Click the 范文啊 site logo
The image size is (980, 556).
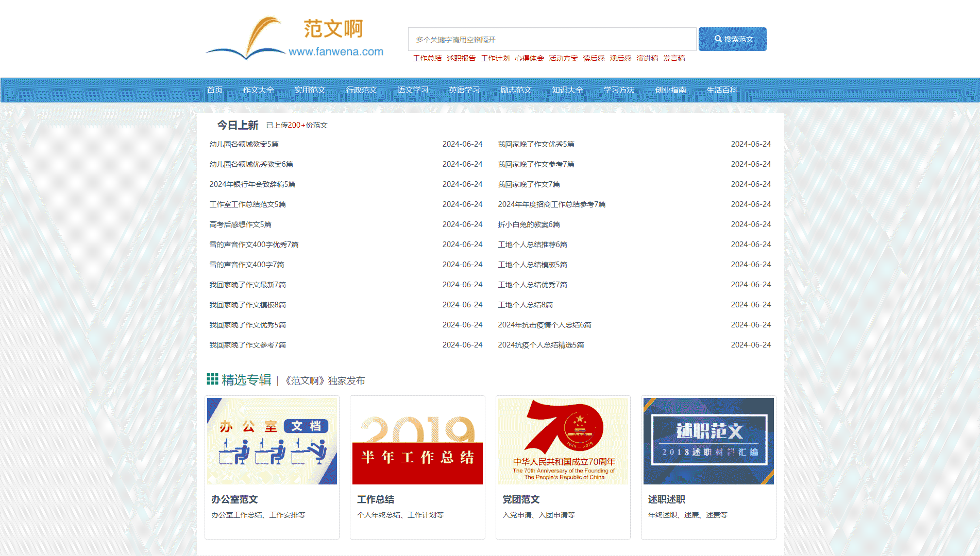(295, 39)
